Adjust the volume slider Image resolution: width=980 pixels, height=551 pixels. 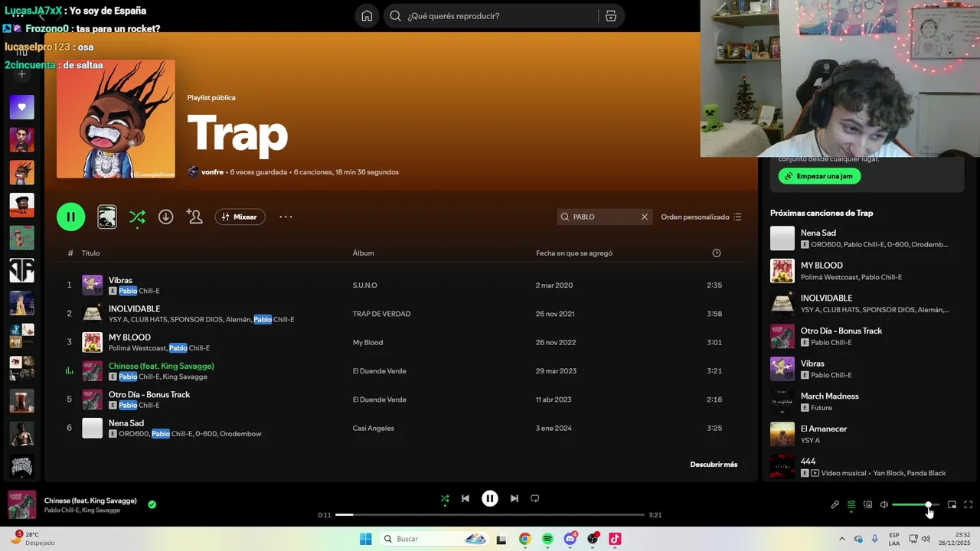916,505
